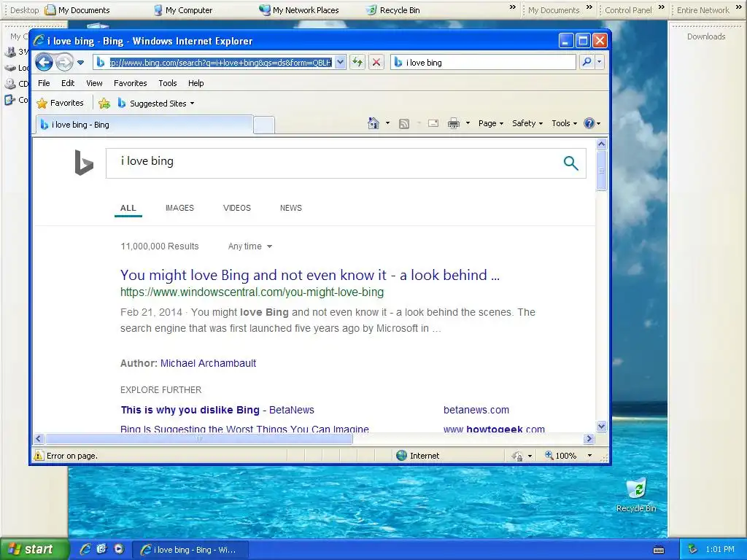Open 'You might love Bing' result link
This screenshot has width=747, height=560.
pos(310,275)
